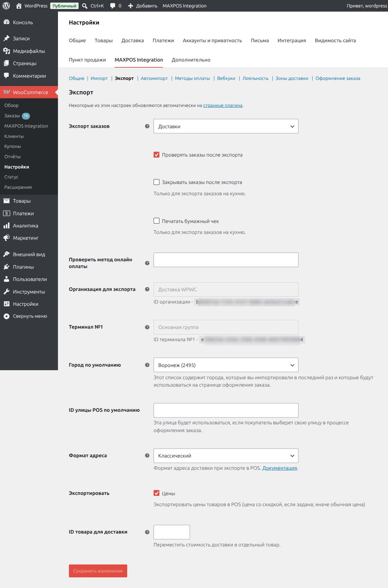Click the help icon beside Формат адреса
The image size is (388, 588).
click(147, 456)
